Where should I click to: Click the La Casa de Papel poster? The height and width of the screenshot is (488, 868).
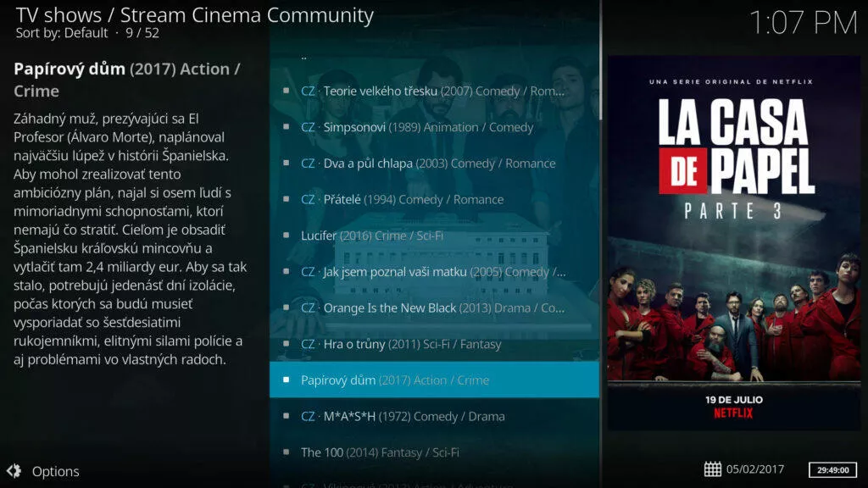tap(733, 242)
